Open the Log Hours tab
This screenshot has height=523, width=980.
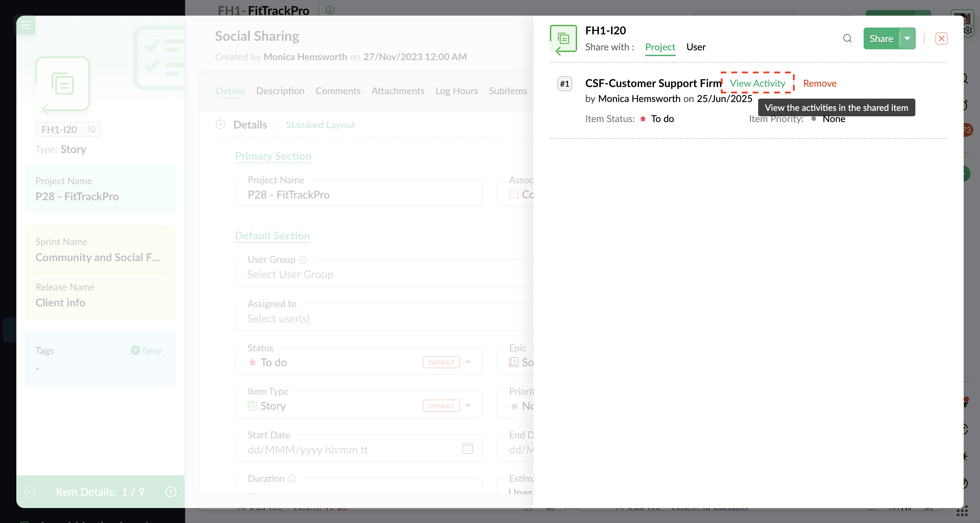[457, 90]
